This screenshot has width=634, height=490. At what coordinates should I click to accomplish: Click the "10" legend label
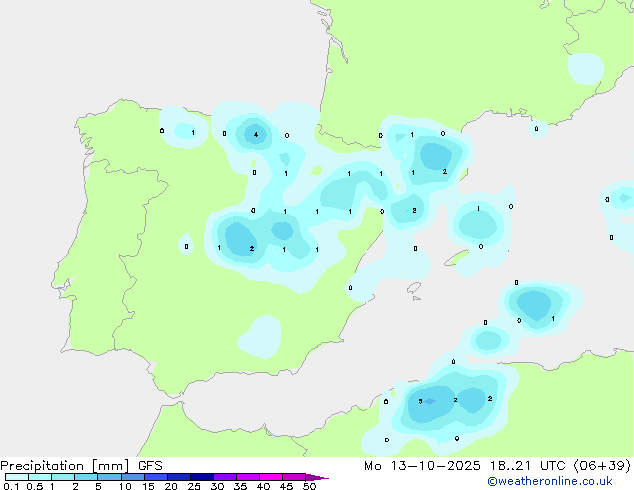(125, 486)
